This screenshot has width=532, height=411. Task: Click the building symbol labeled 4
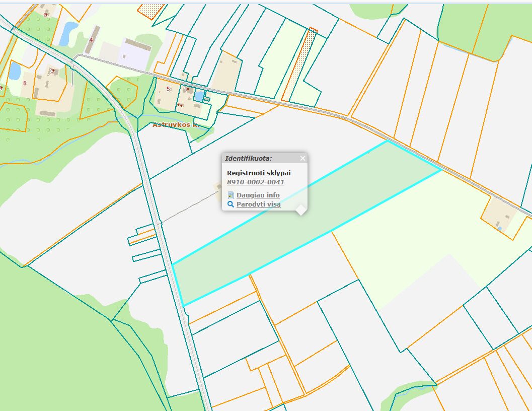91,40
